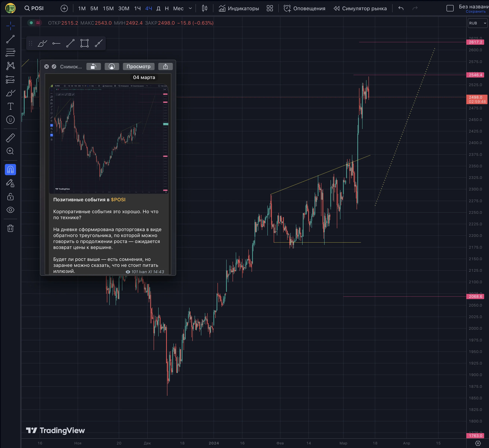Launch Симулятор рынка replay
The width and height of the screenshot is (489, 448).
point(360,9)
